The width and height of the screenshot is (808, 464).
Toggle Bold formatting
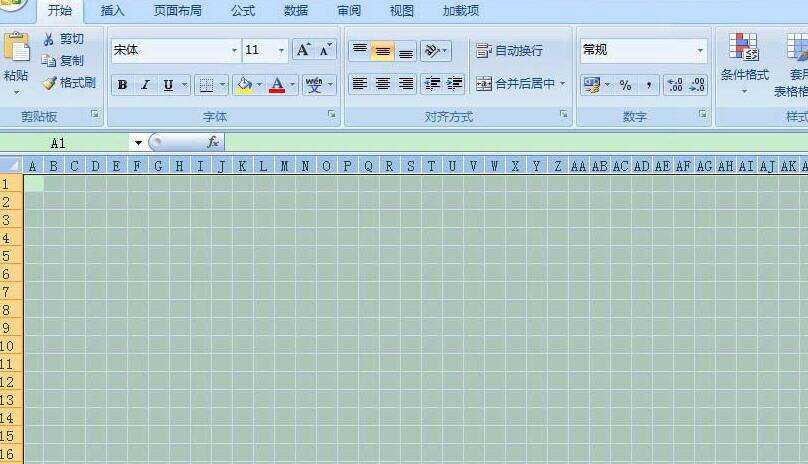pyautogui.click(x=123, y=85)
